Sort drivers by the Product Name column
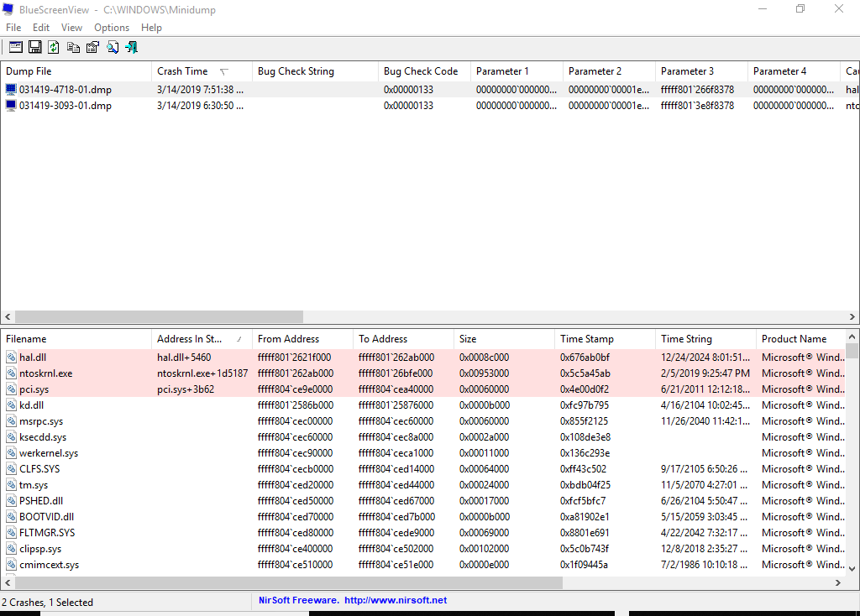 801,339
